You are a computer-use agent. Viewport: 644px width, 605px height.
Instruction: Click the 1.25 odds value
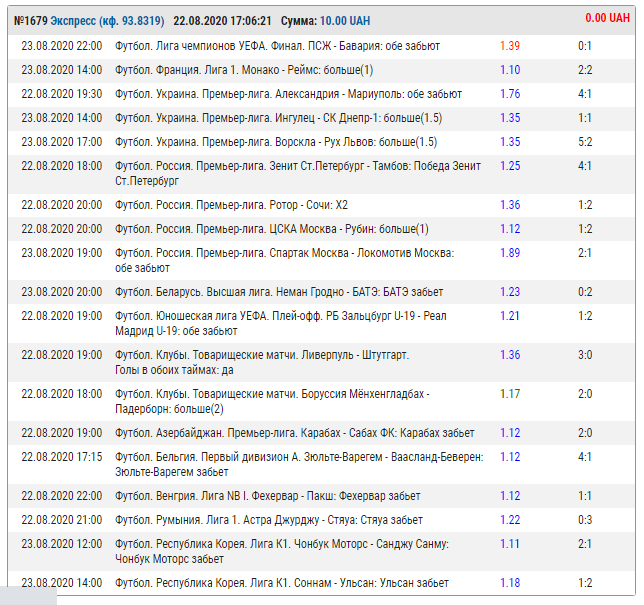510,166
